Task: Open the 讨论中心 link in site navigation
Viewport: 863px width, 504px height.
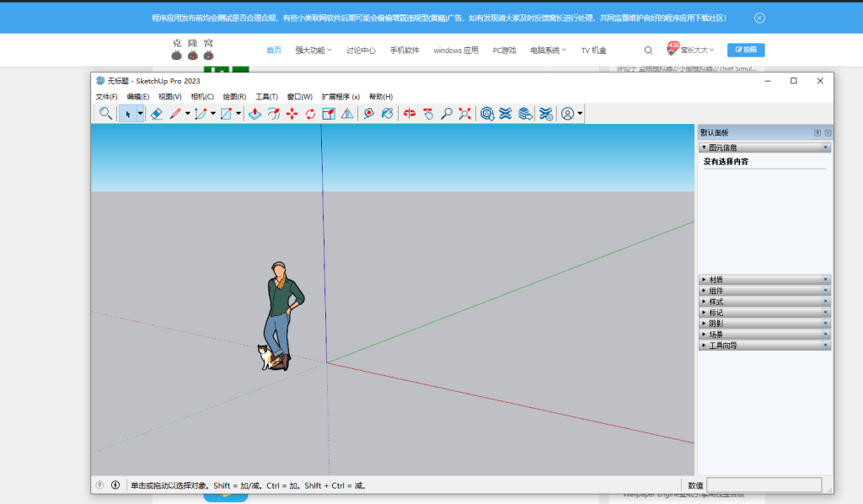Action: click(361, 51)
